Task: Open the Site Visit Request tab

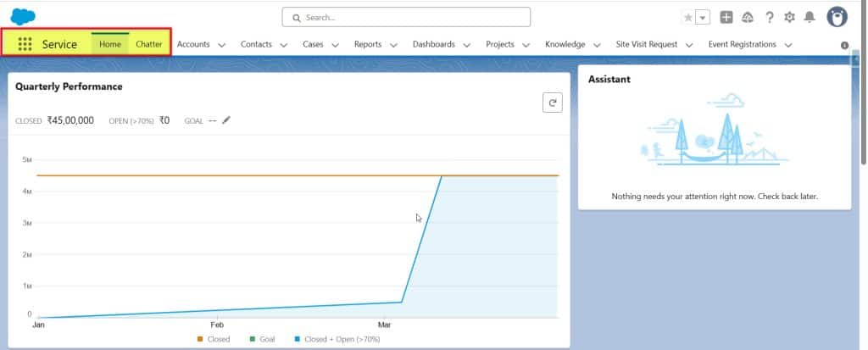Action: click(x=647, y=44)
